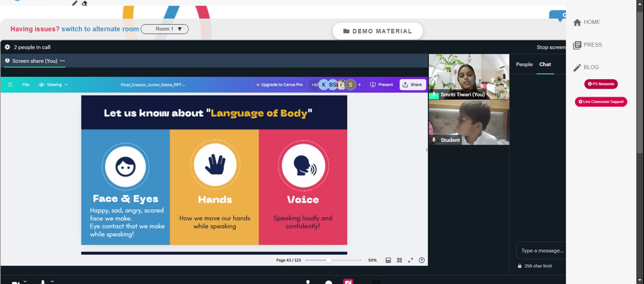The width and height of the screenshot is (644, 284).
Task: Click the BS collaborator avatar
Action: coord(332,84)
